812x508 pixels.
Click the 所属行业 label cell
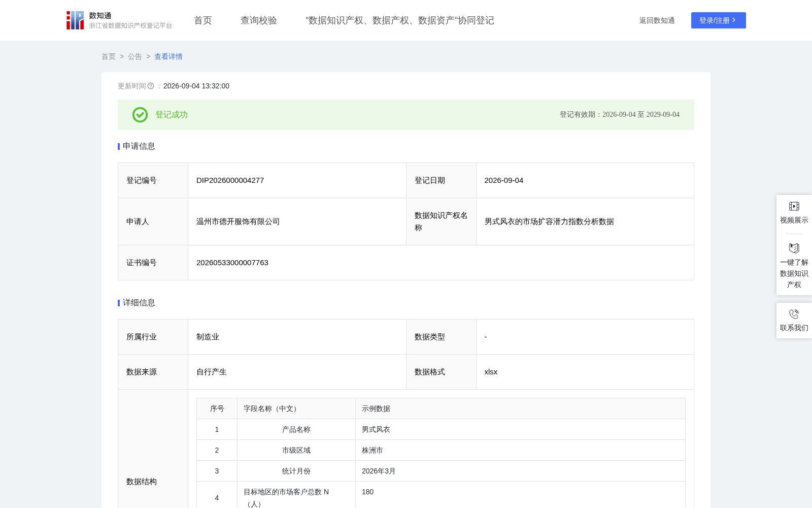pyautogui.click(x=153, y=337)
